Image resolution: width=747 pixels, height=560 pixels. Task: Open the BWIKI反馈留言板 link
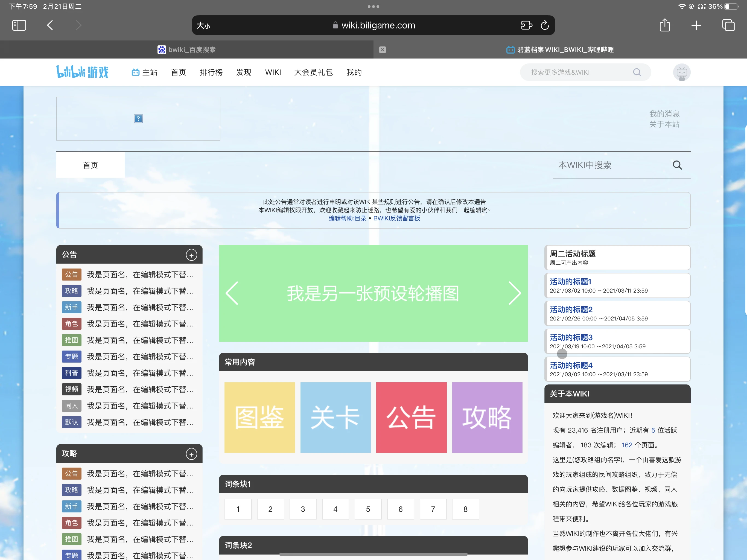click(x=396, y=218)
